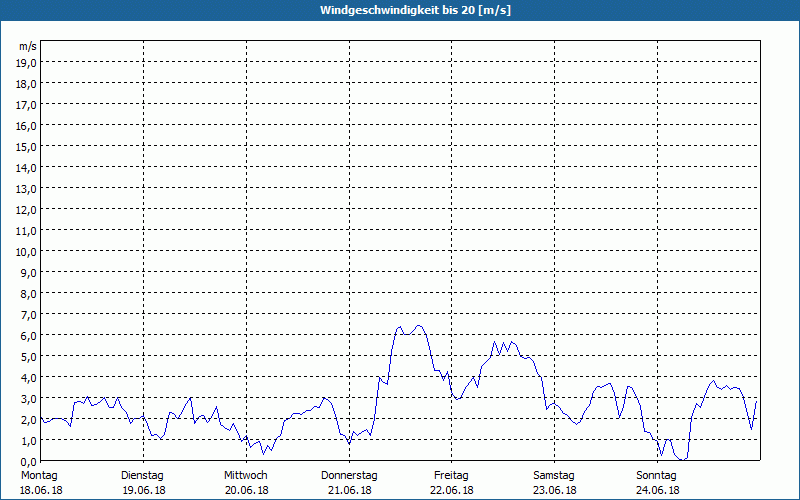Select the Samstag 23.06.18 date label
This screenshot has height=500, width=800.
tap(555, 483)
